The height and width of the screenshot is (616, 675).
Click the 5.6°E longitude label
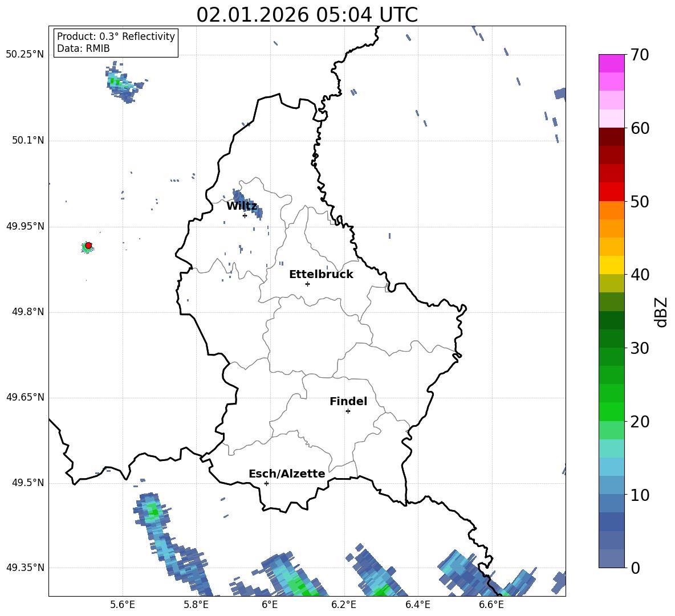pyautogui.click(x=122, y=605)
